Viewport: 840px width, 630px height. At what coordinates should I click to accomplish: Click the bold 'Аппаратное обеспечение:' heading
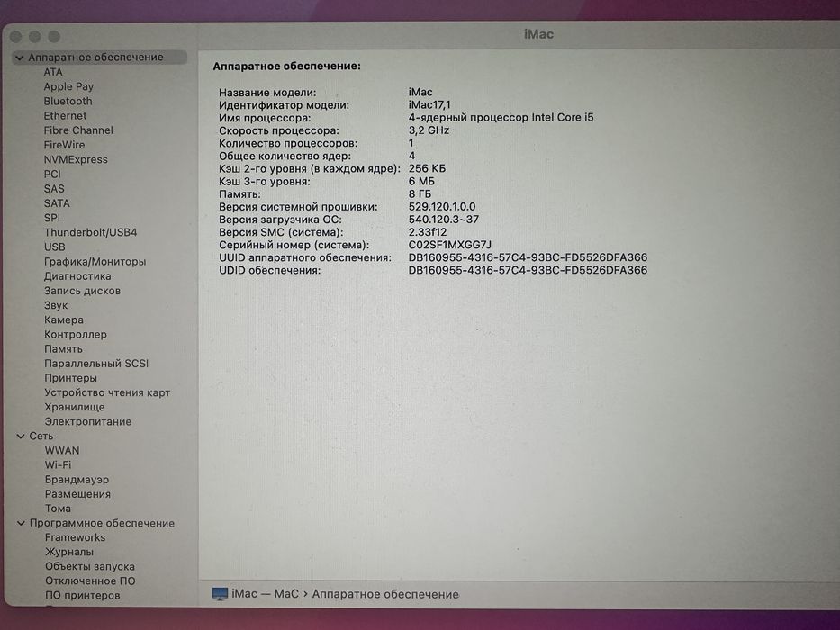(x=286, y=67)
